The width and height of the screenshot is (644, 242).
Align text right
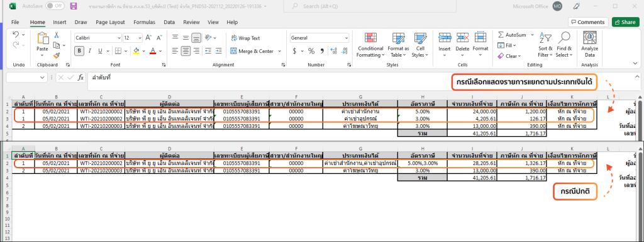coord(196,51)
